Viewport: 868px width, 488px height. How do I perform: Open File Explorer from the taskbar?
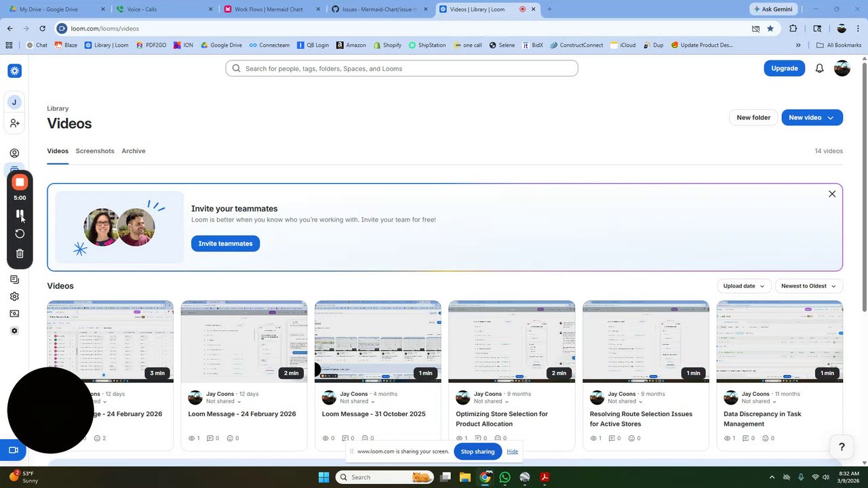(x=465, y=477)
